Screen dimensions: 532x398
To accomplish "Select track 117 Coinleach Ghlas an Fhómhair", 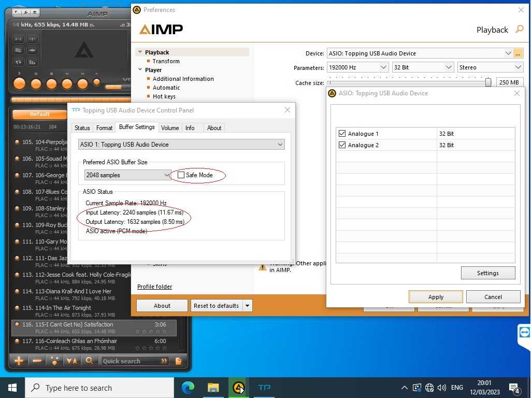I will (x=94, y=345).
